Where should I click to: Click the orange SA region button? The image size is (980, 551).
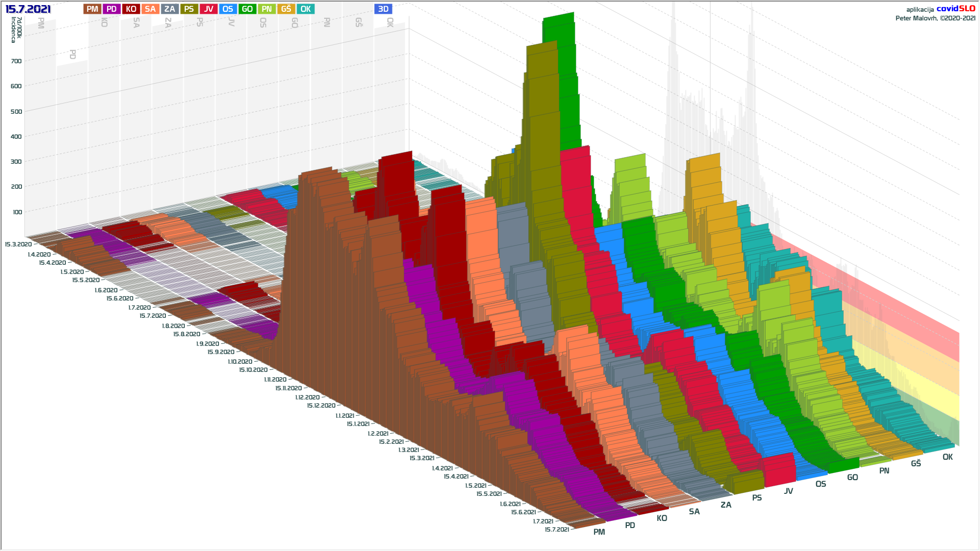pyautogui.click(x=150, y=9)
